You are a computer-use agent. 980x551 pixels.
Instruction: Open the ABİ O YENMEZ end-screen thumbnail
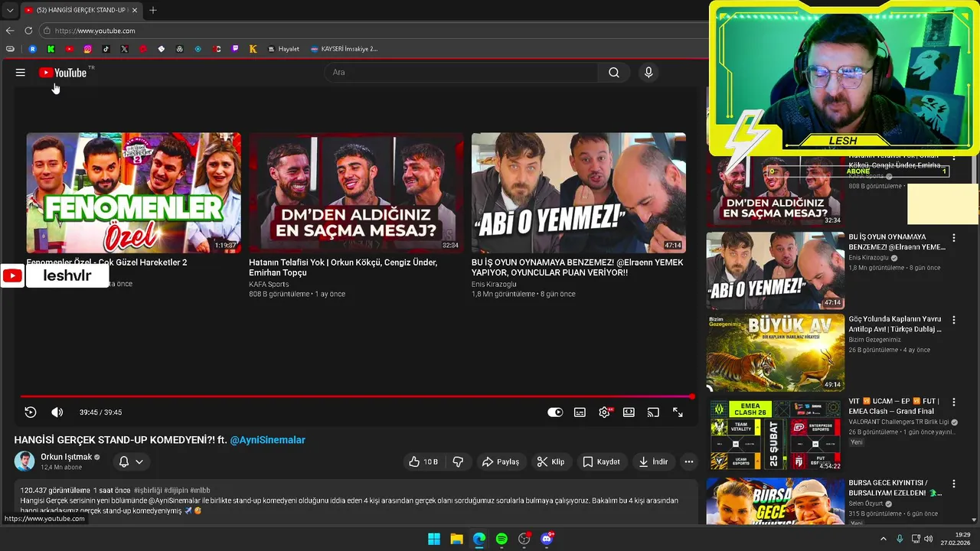click(579, 193)
